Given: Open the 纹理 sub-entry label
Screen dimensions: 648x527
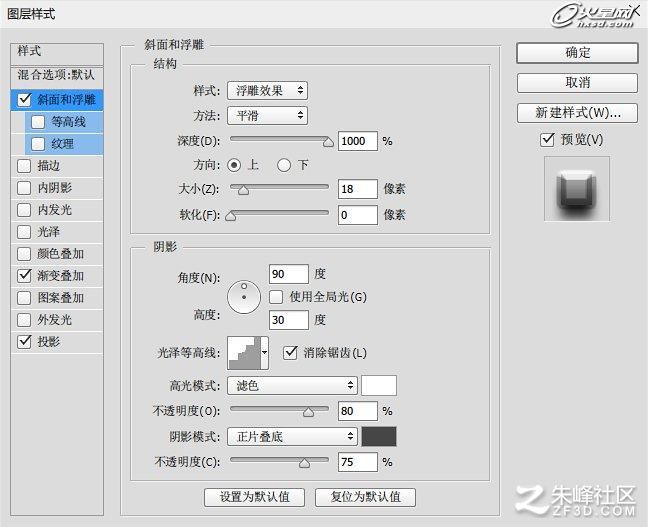Looking at the screenshot, I should point(62,144).
